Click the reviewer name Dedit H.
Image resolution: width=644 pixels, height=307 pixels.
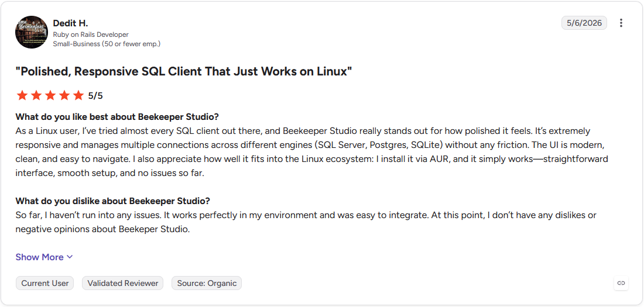[x=70, y=23]
